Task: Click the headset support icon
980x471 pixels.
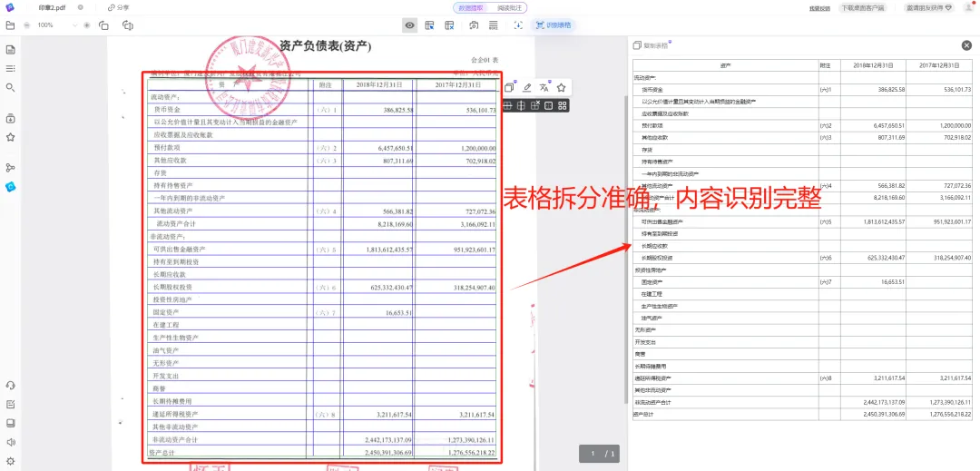Action: [10, 386]
